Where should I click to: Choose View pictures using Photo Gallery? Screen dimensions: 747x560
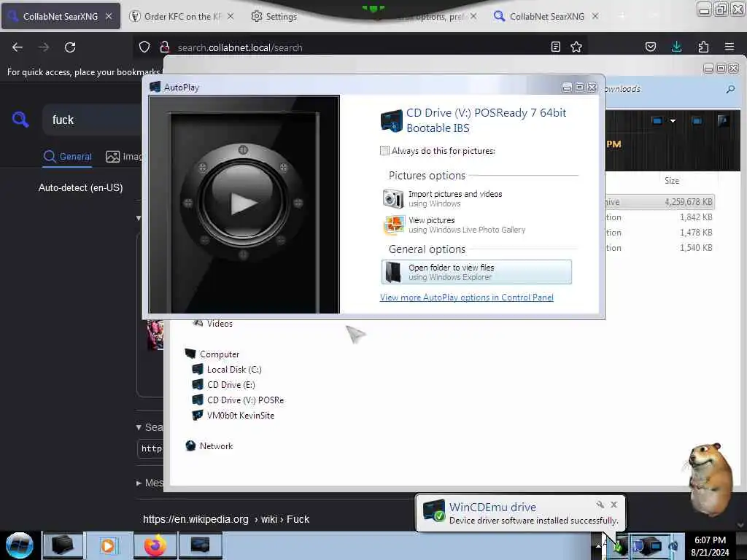pyautogui.click(x=476, y=225)
